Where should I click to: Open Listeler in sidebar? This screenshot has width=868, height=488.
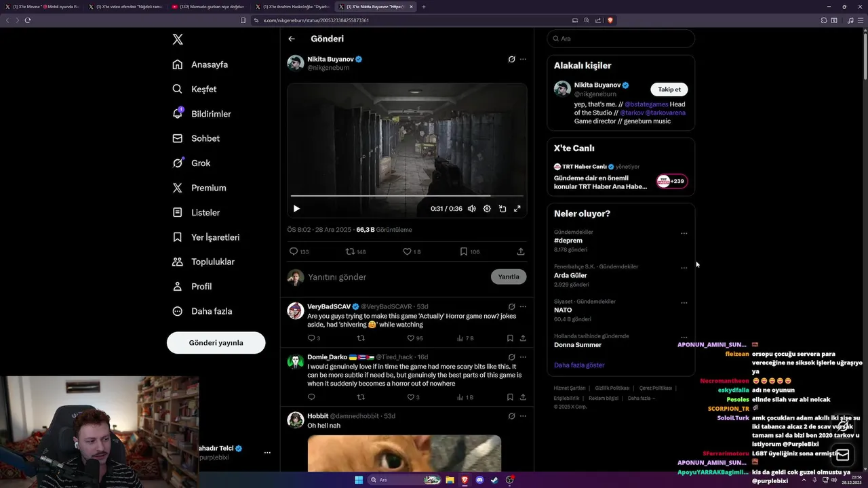[x=196, y=212]
